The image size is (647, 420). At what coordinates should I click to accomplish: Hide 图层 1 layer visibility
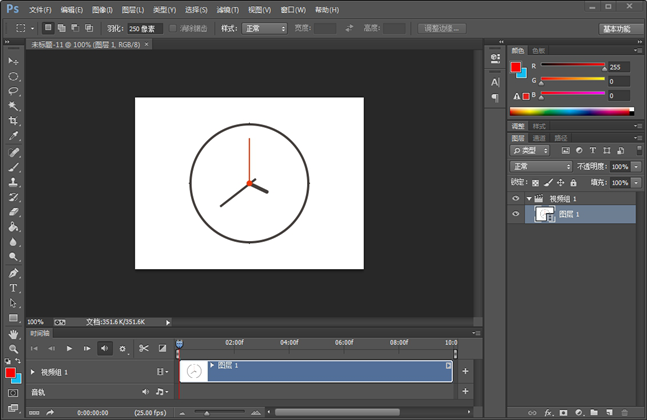[516, 214]
